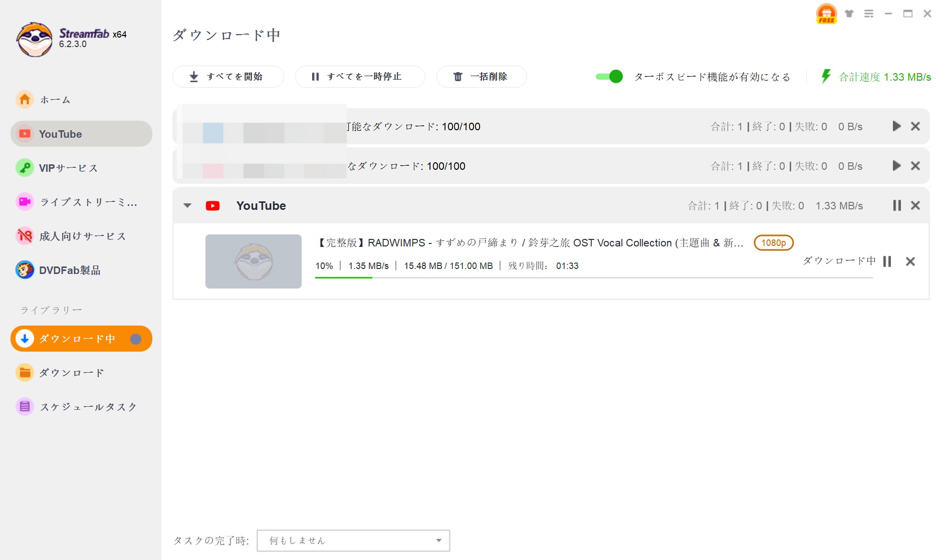Select YouTube in the sidebar
This screenshot has width=942, height=560.
coord(81,134)
